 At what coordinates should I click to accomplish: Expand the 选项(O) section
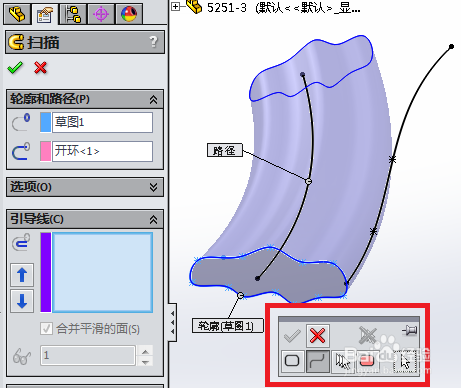click(x=153, y=187)
